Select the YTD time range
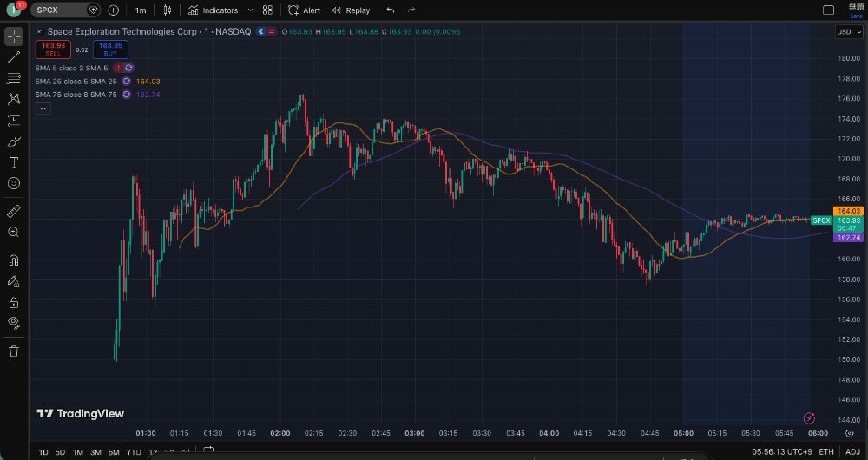 [134, 452]
